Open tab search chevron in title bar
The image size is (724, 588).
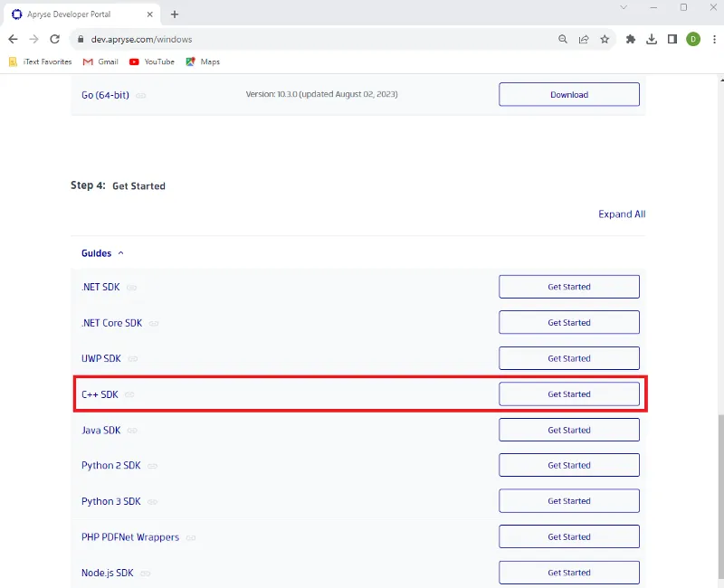coord(624,7)
